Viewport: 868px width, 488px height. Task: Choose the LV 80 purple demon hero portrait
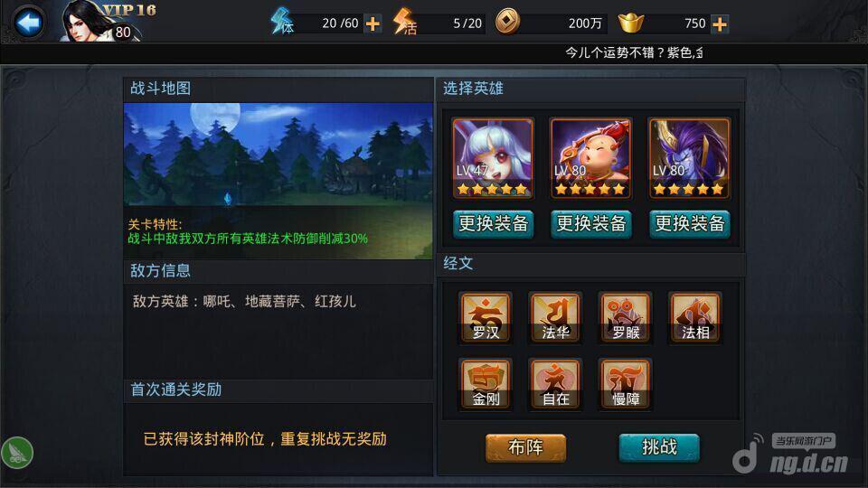coord(689,158)
